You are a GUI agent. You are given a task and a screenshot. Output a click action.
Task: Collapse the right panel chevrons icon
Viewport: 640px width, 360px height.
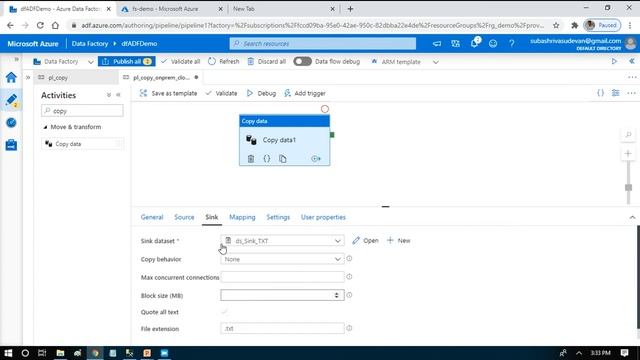632,61
